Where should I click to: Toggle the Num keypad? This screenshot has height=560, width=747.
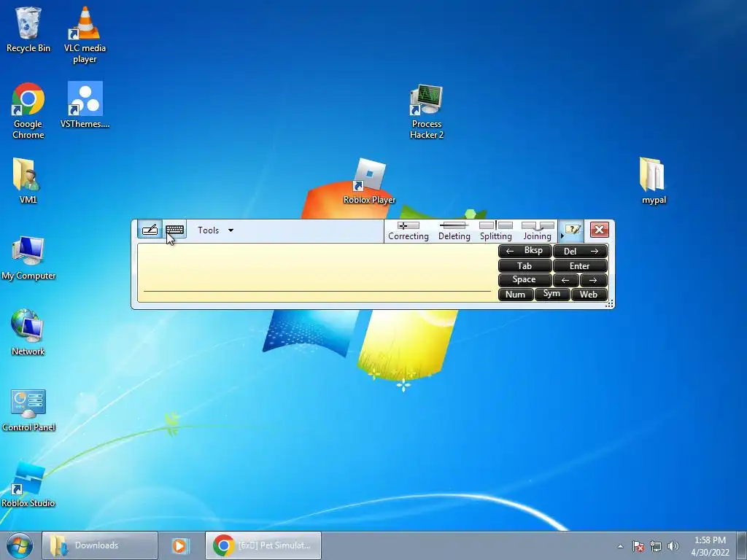516,295
